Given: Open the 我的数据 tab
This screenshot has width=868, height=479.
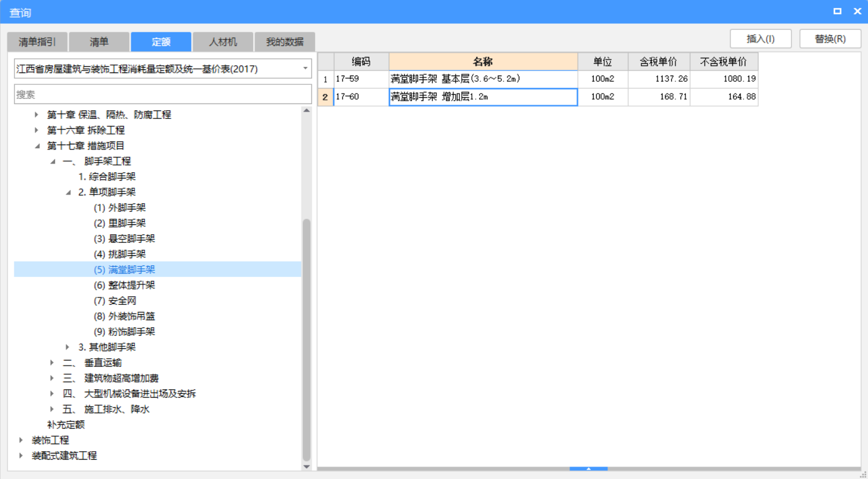Looking at the screenshot, I should point(285,42).
